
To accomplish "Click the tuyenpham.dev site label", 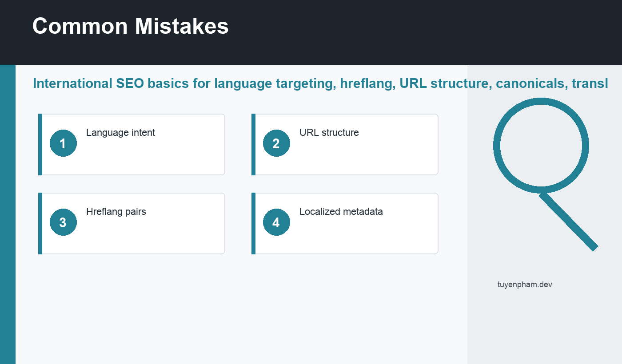I will pyautogui.click(x=525, y=285).
